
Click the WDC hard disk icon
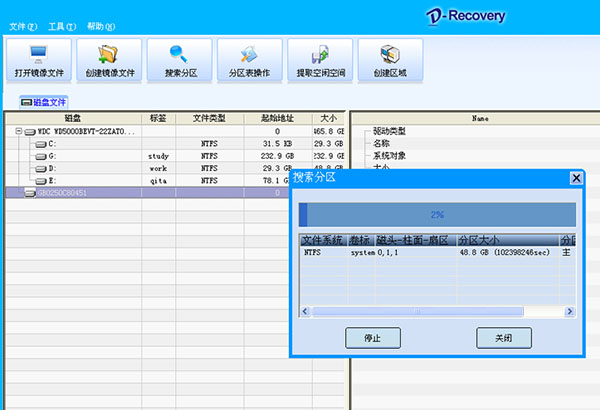tap(30, 132)
